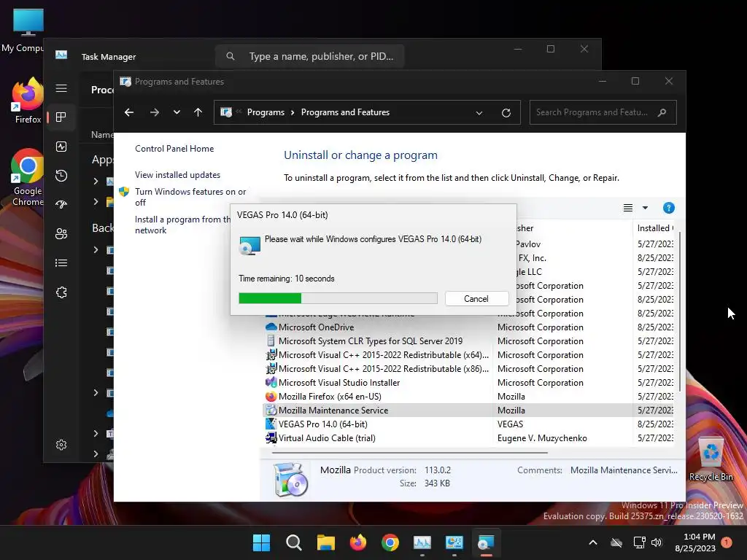Change view layout icon in program list

pos(628,208)
